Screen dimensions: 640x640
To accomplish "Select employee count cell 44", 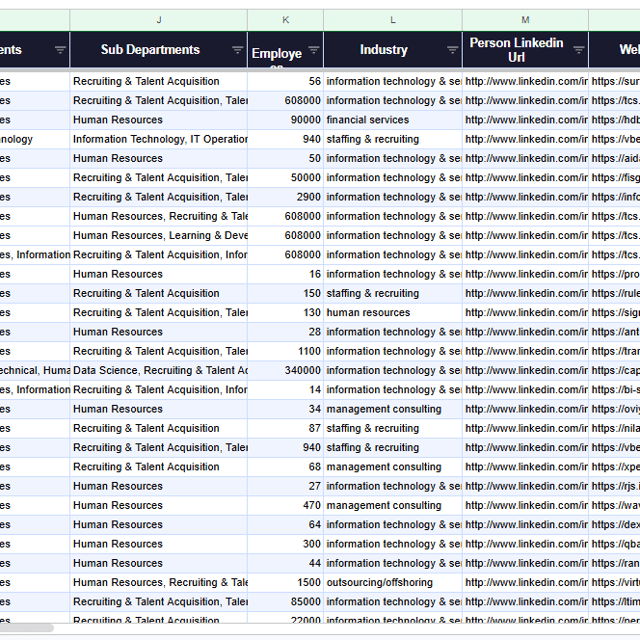I will 285,563.
